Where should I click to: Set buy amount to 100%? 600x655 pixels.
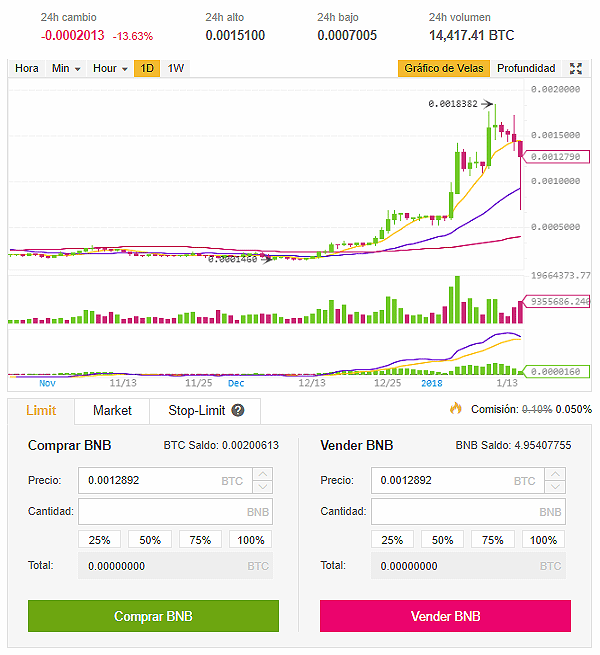[251, 540]
